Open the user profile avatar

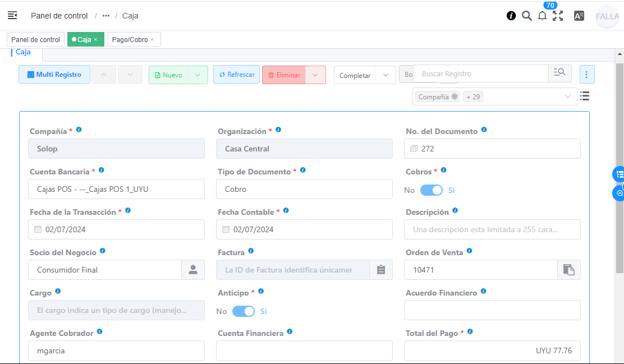tap(607, 16)
